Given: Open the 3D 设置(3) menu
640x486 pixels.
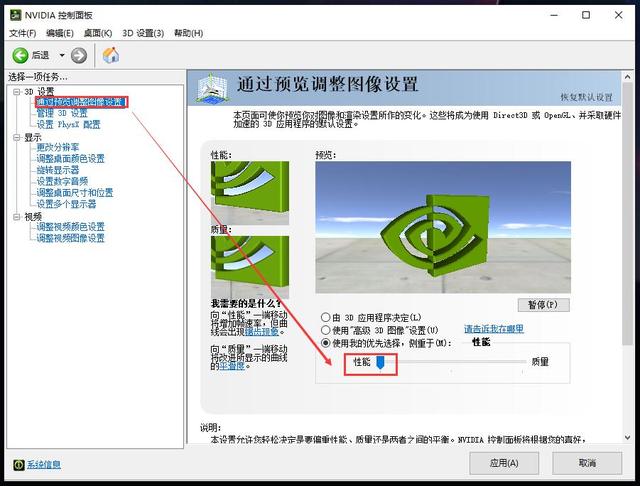Looking at the screenshot, I should point(143,33).
